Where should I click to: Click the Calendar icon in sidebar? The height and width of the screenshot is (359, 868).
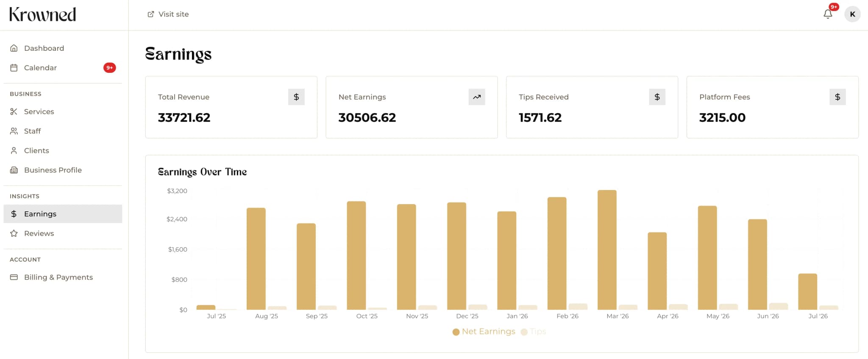tap(14, 68)
